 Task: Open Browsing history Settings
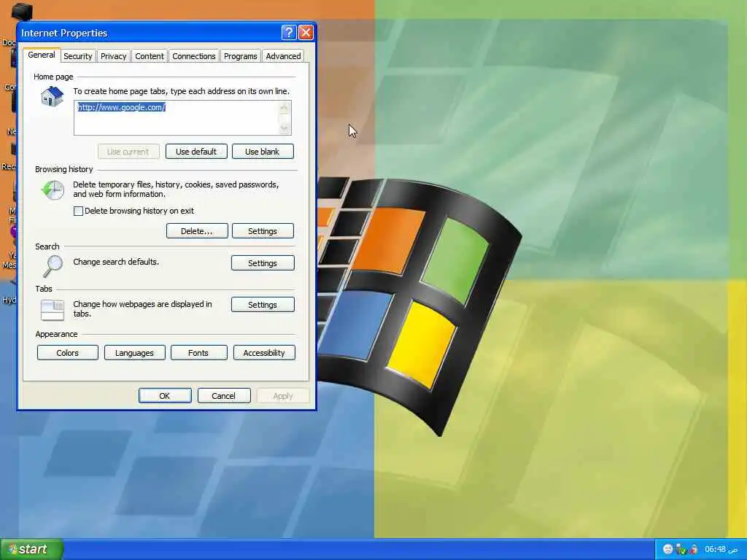pyautogui.click(x=263, y=231)
